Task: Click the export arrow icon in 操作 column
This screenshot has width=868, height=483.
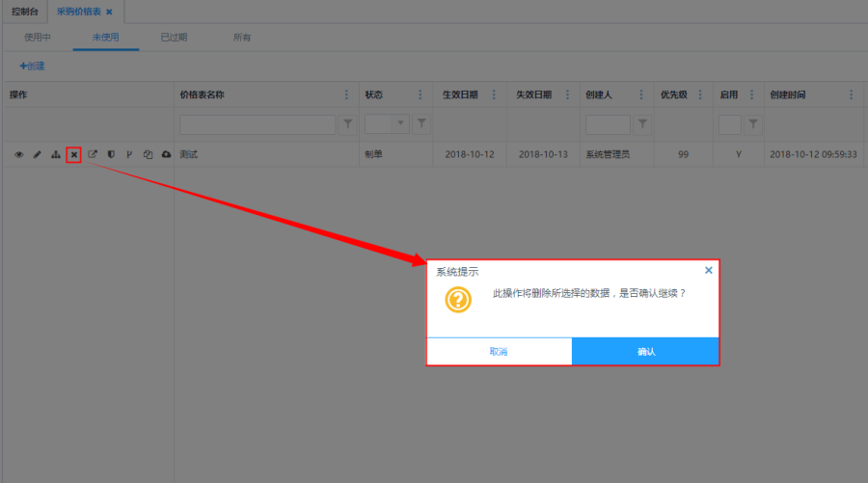Action: [x=93, y=154]
